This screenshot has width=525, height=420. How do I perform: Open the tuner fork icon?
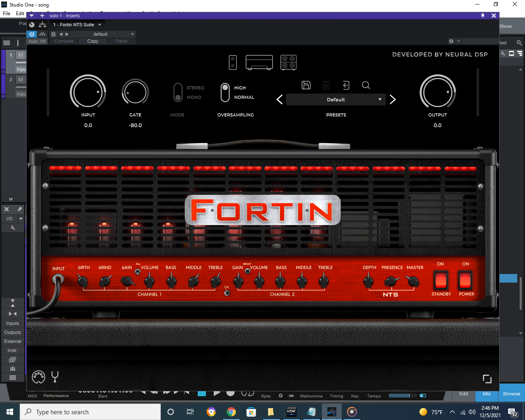55,377
